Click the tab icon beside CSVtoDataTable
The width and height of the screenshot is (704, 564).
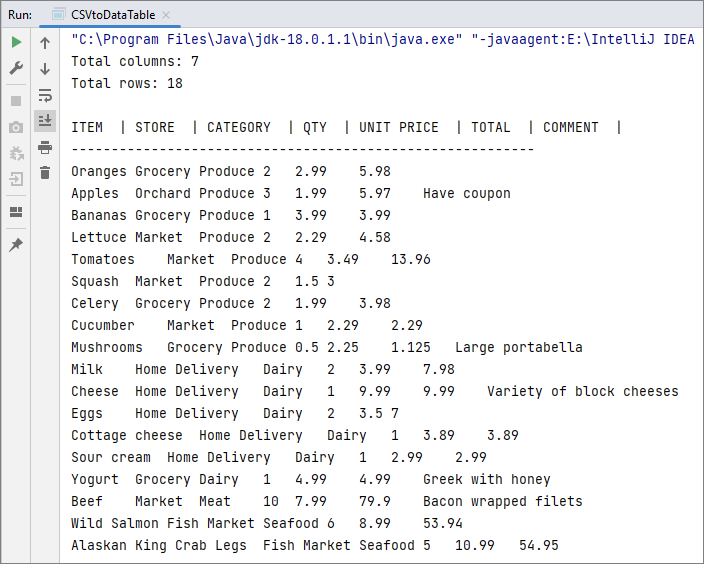(58, 15)
